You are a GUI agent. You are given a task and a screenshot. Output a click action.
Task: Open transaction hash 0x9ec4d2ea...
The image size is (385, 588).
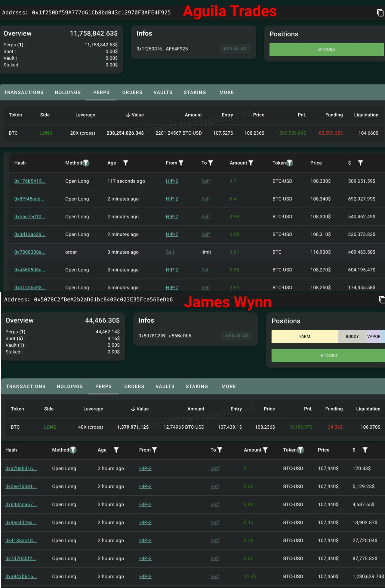tap(21, 522)
